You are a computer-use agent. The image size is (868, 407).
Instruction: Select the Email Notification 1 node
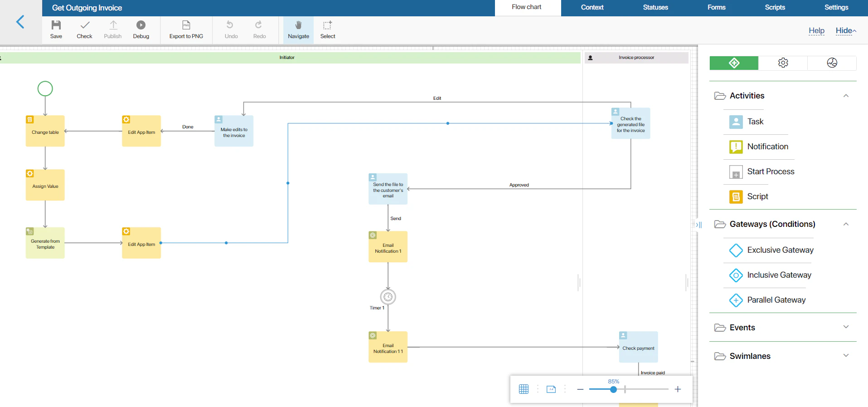388,247
